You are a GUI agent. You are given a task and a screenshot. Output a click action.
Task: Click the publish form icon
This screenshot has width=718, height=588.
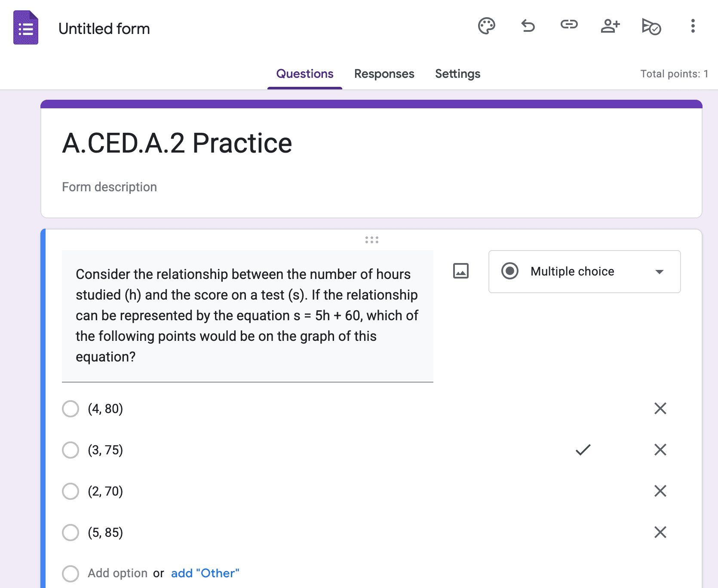(651, 26)
